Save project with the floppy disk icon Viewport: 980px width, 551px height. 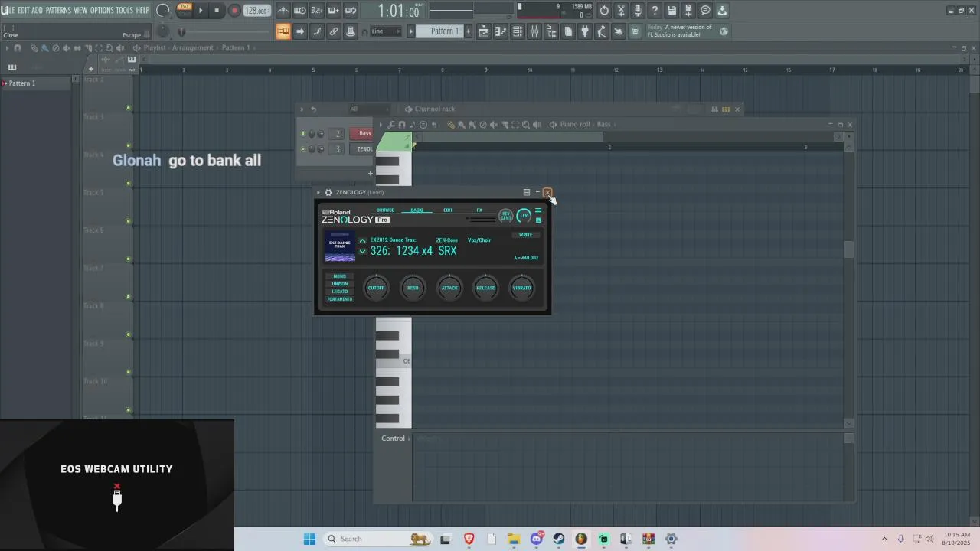(x=671, y=11)
